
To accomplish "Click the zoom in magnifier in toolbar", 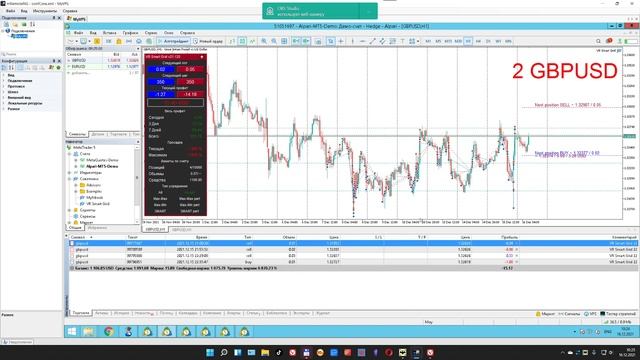I will [264, 41].
